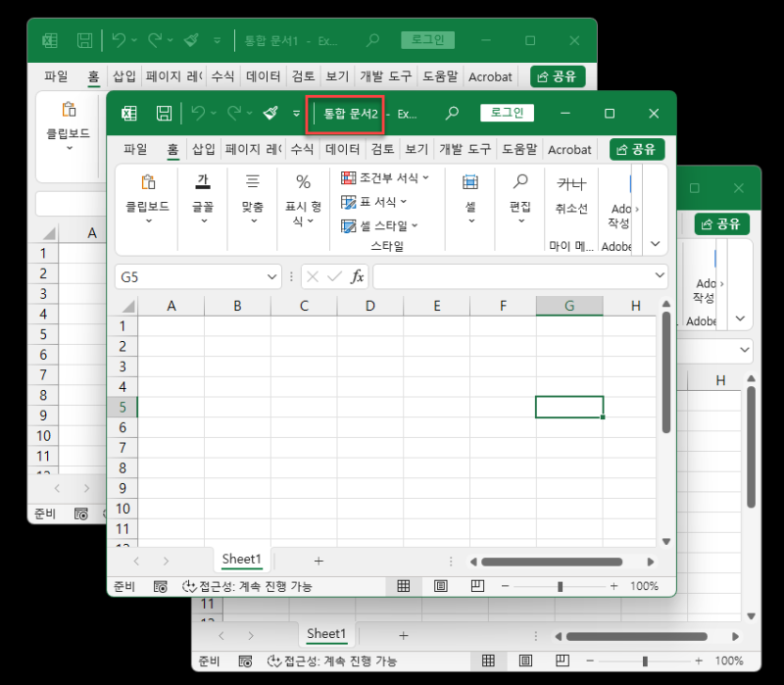The width and height of the screenshot is (784, 685).
Task: Expand the formula bar in front window
Action: click(x=660, y=275)
